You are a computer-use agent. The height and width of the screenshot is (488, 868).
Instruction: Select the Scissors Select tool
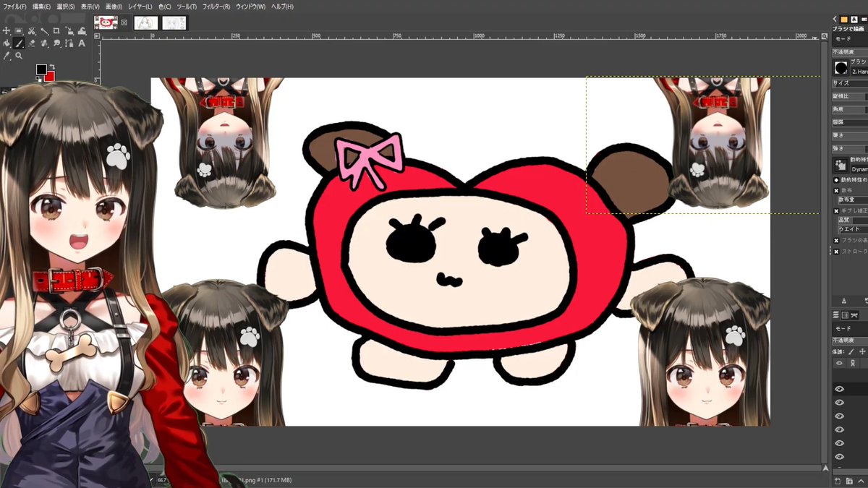coord(31,30)
